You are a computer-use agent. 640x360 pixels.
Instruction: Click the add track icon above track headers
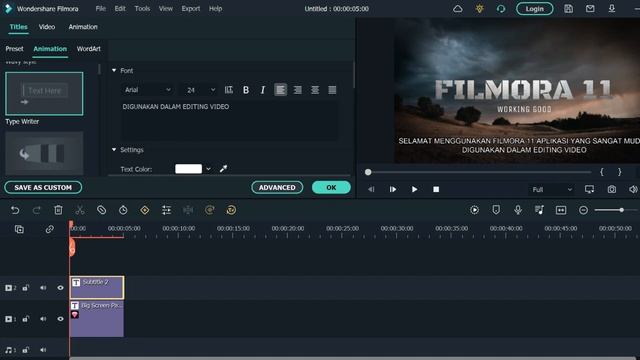(x=19, y=229)
